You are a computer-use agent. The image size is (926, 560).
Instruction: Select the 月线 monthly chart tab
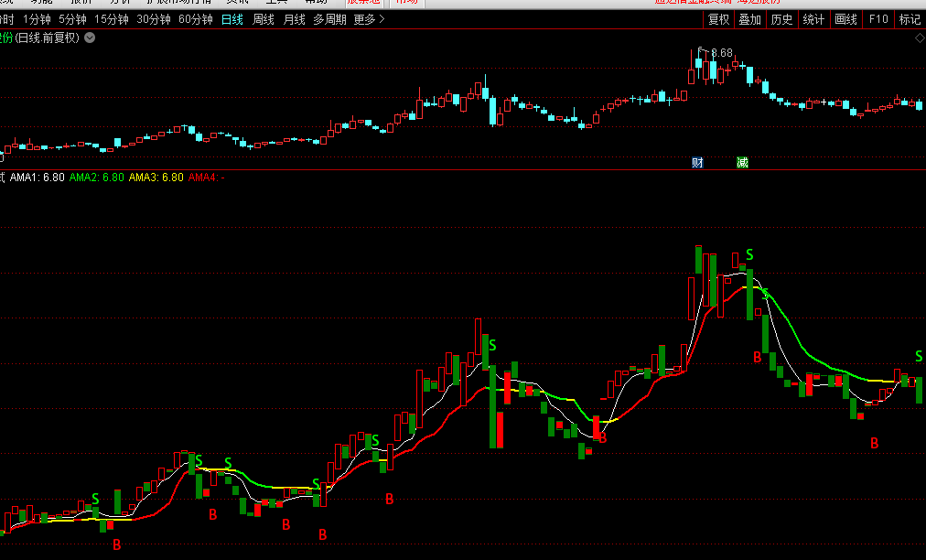pyautogui.click(x=295, y=19)
